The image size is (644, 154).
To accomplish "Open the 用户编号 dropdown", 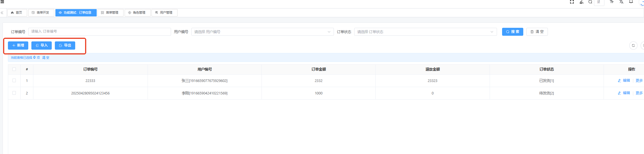I will (262, 32).
